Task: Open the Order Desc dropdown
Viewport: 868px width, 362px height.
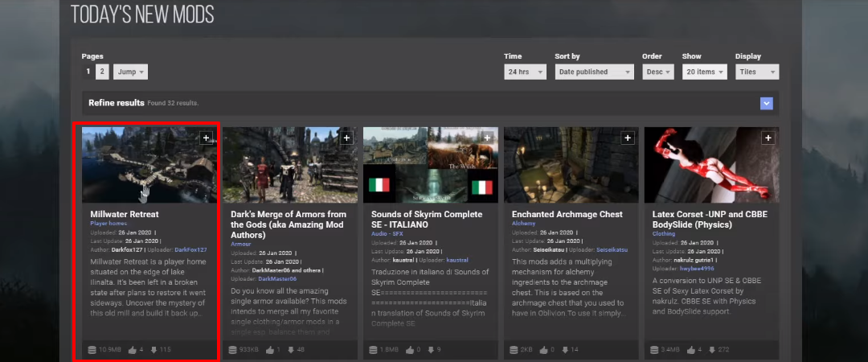Action: point(658,72)
